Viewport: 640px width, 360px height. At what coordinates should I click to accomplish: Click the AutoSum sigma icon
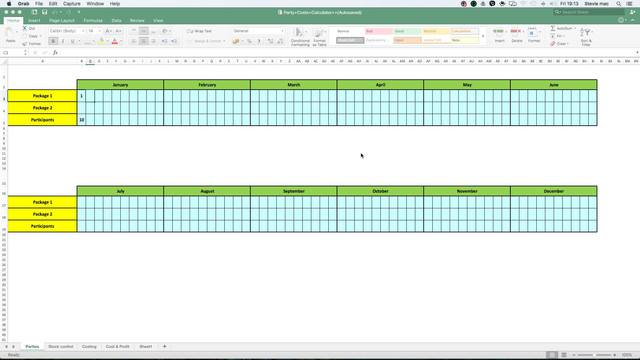pos(553,28)
